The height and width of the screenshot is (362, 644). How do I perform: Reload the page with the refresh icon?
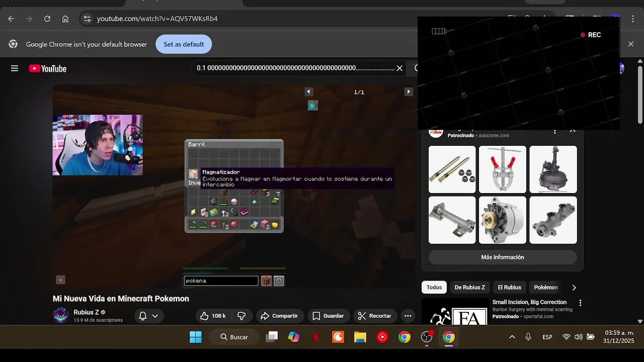click(x=47, y=19)
